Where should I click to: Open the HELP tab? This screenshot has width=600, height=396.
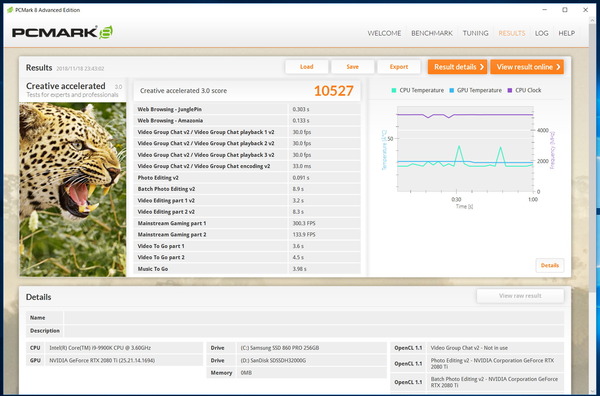[566, 33]
